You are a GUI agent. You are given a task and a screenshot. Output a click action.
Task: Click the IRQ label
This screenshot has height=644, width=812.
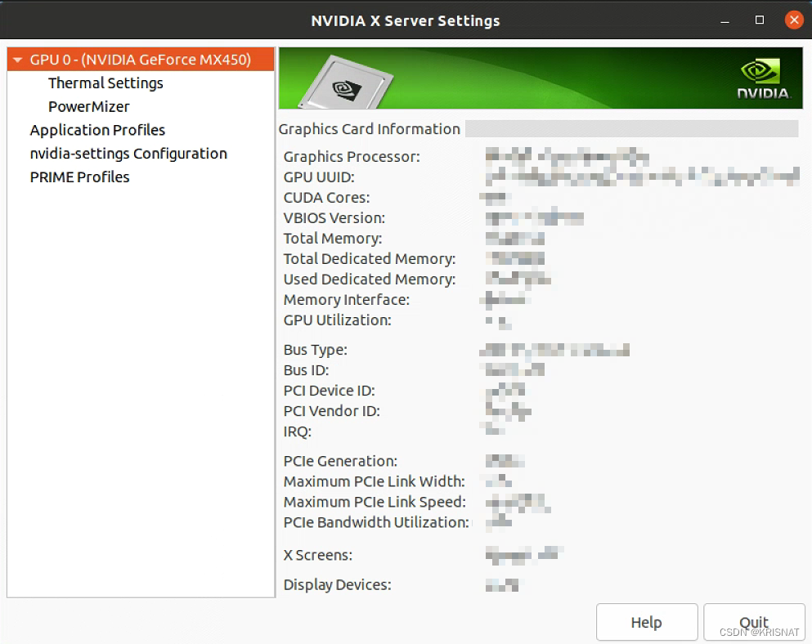[x=298, y=432]
